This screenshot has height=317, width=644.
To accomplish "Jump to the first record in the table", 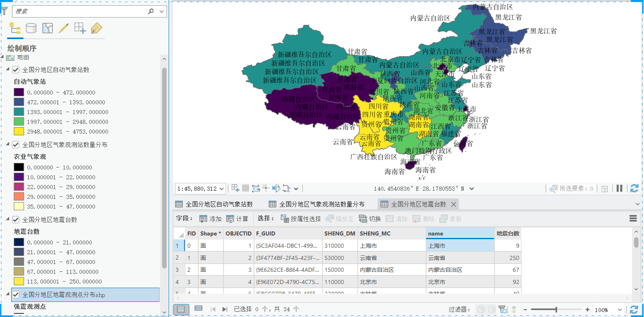I will [x=213, y=309].
